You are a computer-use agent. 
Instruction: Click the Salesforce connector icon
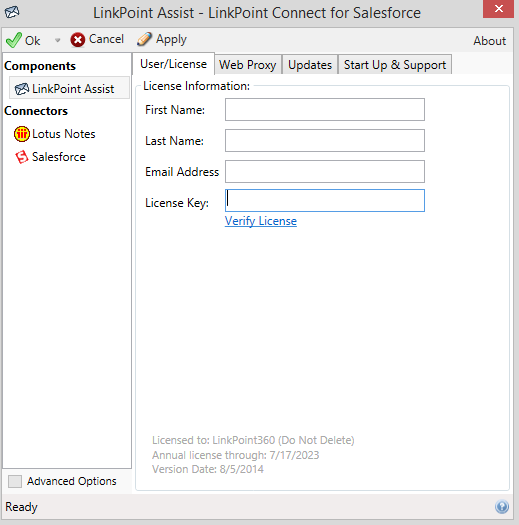21,157
